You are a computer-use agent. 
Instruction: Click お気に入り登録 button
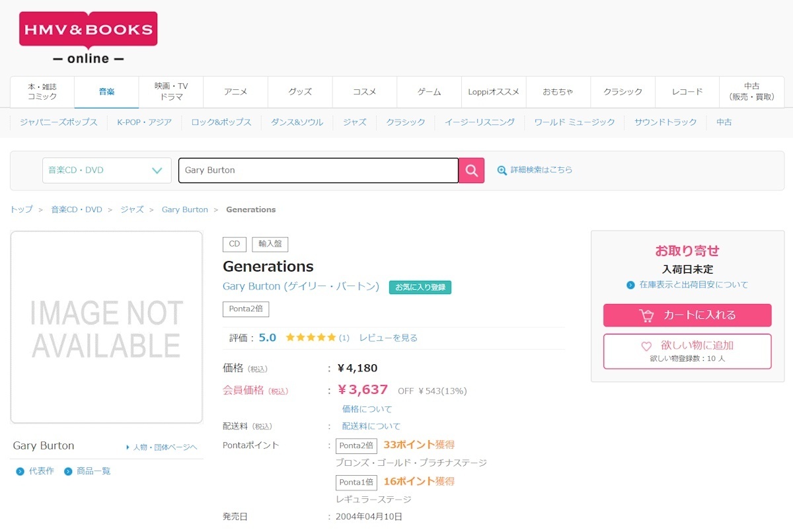coord(420,287)
